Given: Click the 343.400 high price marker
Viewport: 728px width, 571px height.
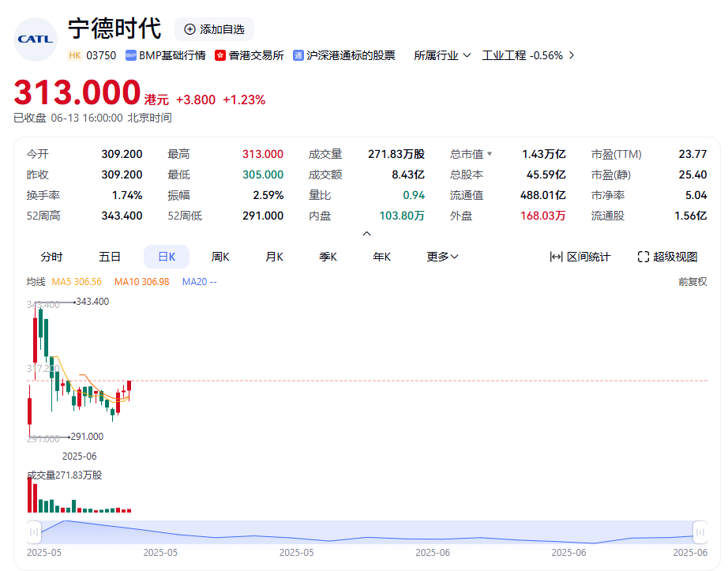Looking at the screenshot, I should click(x=92, y=302).
